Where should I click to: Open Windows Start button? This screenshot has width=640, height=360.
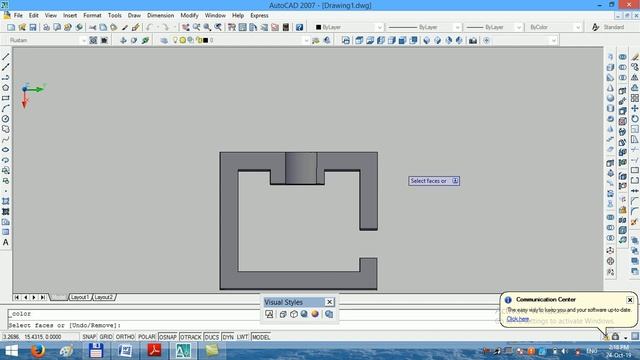click(11, 351)
